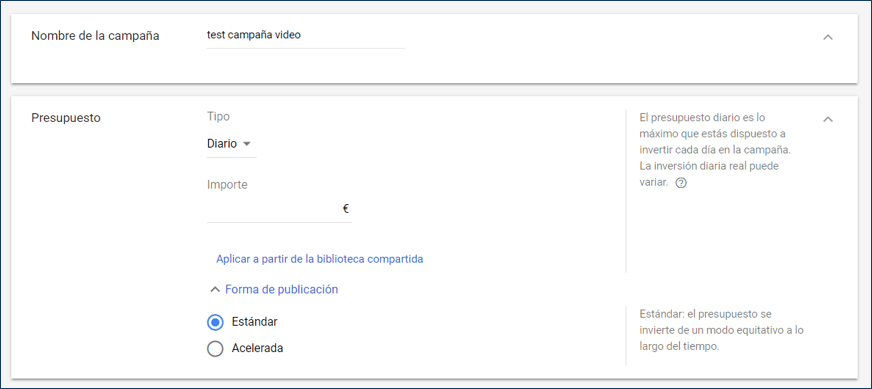Collapse the Nombre de la campaña section
This screenshot has height=389, width=872.
click(828, 37)
